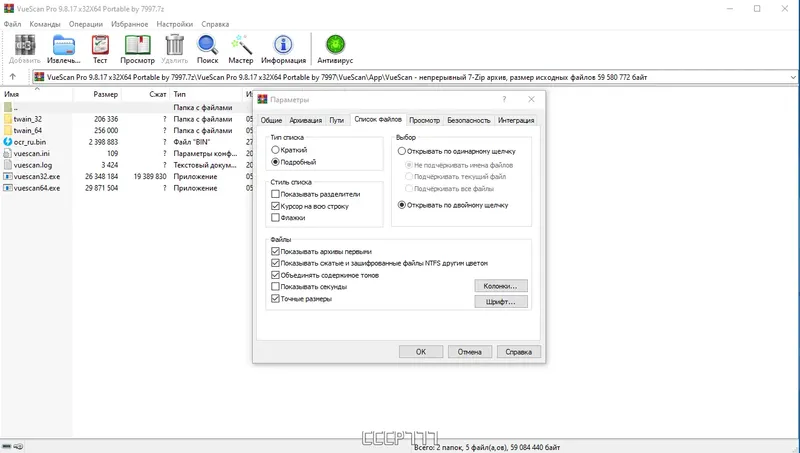
Task: Switch to the Пути tab
Action: pos(336,120)
